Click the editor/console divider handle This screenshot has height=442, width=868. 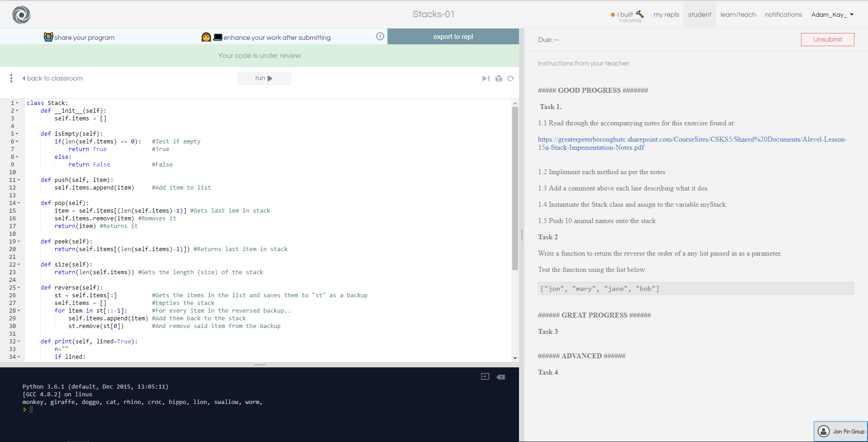(259, 365)
